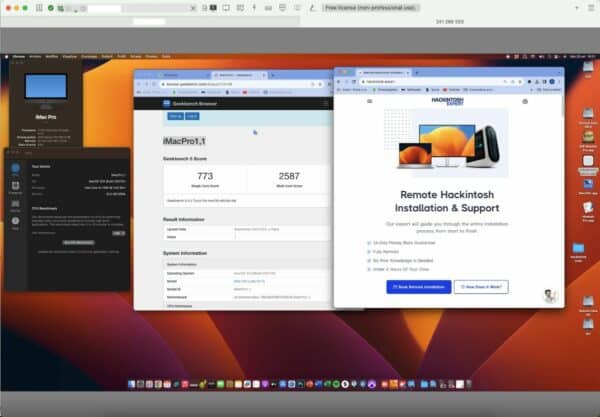Click Sign Up button on Geekbench page
Viewport: 600px width, 417px height.
coord(175,116)
